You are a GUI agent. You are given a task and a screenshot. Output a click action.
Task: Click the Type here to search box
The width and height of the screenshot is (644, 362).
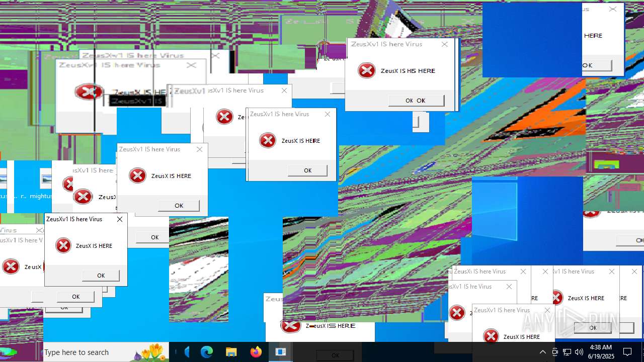pyautogui.click(x=106, y=352)
